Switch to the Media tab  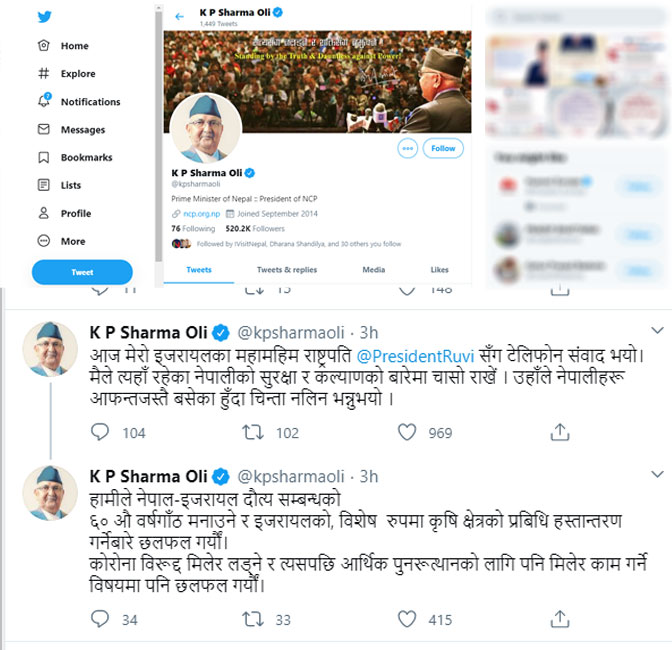pyautogui.click(x=374, y=270)
